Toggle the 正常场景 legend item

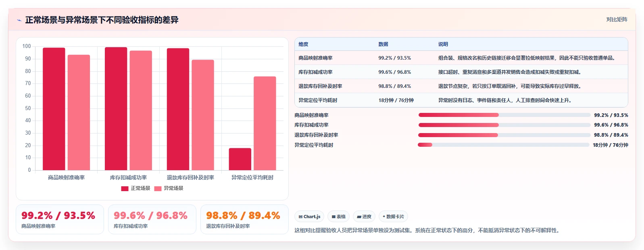point(135,188)
